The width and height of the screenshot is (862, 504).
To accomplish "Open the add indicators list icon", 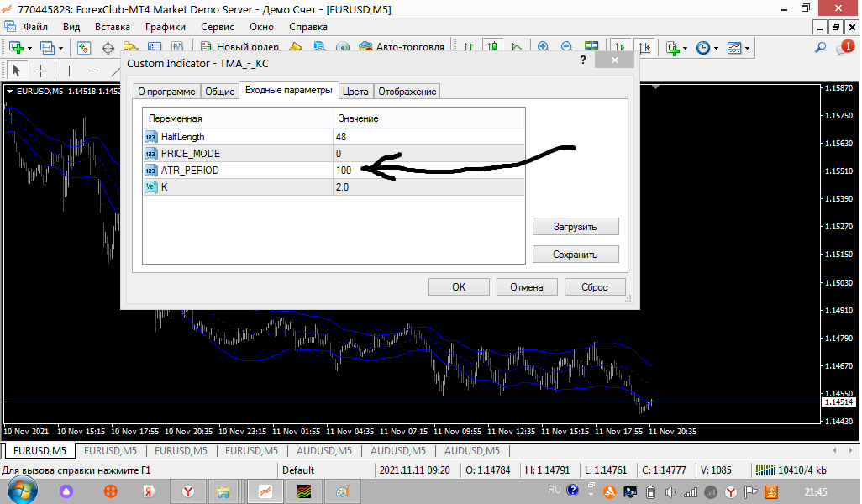I will click(x=673, y=48).
